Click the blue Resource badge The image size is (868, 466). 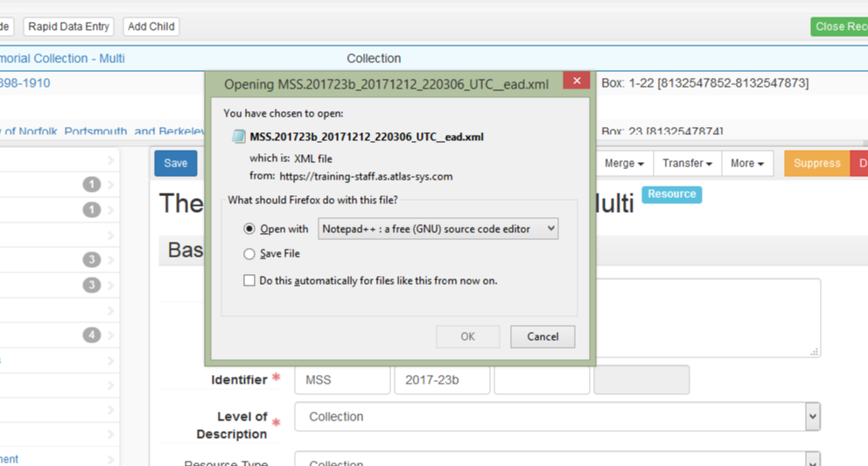pos(671,194)
